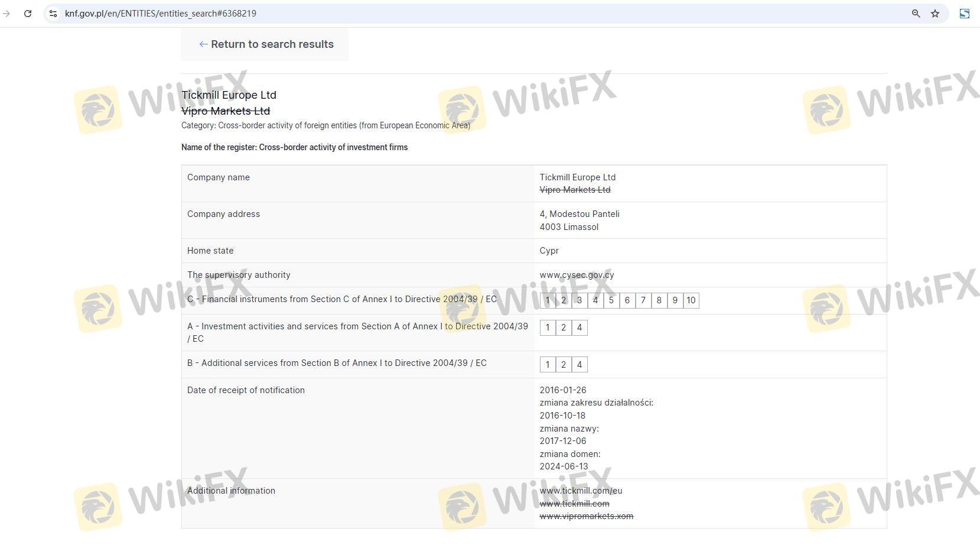Click box 1 in Section A investment services
Screen dimensions: 980x551
(x=548, y=328)
